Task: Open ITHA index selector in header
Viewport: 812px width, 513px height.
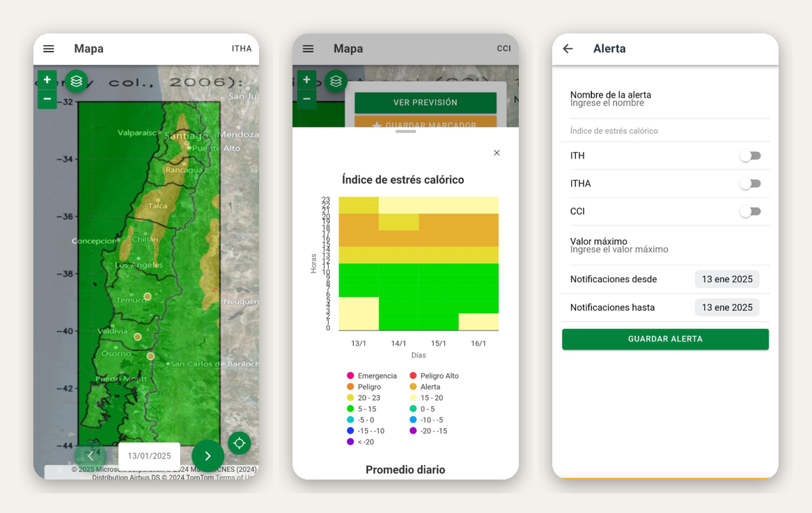Action: pos(242,49)
